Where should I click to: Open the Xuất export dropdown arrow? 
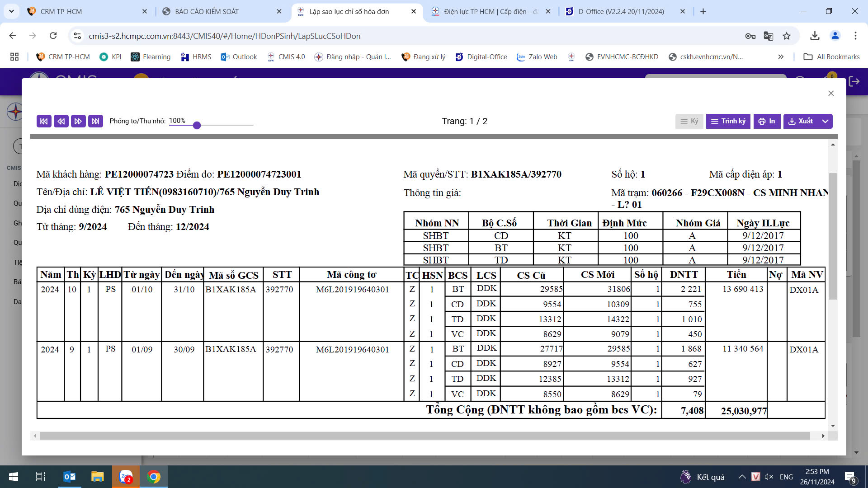click(825, 121)
